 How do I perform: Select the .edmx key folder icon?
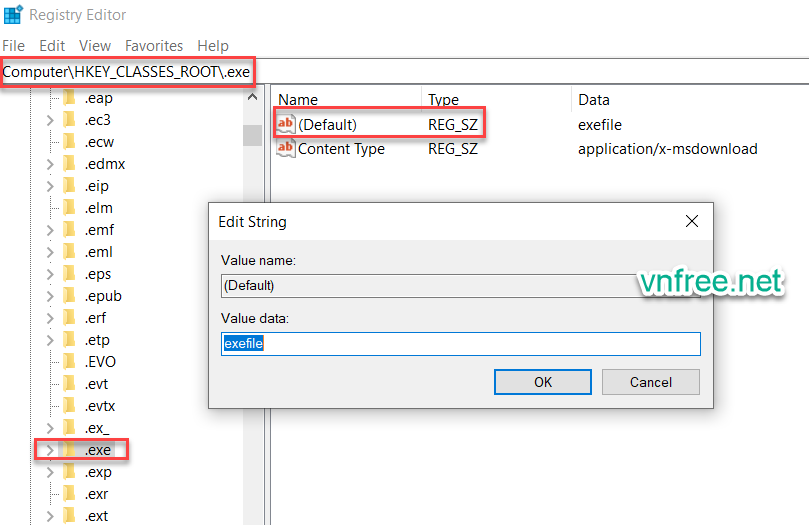point(69,164)
